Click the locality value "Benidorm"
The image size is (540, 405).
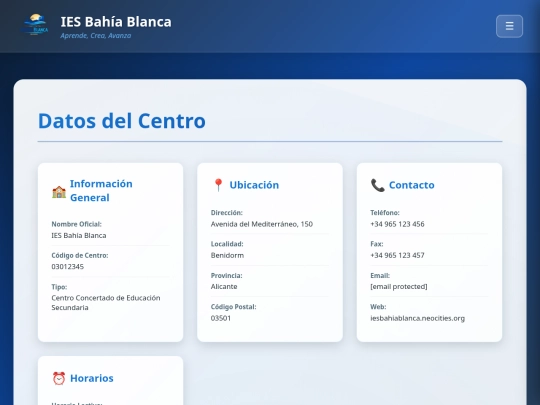(227, 255)
